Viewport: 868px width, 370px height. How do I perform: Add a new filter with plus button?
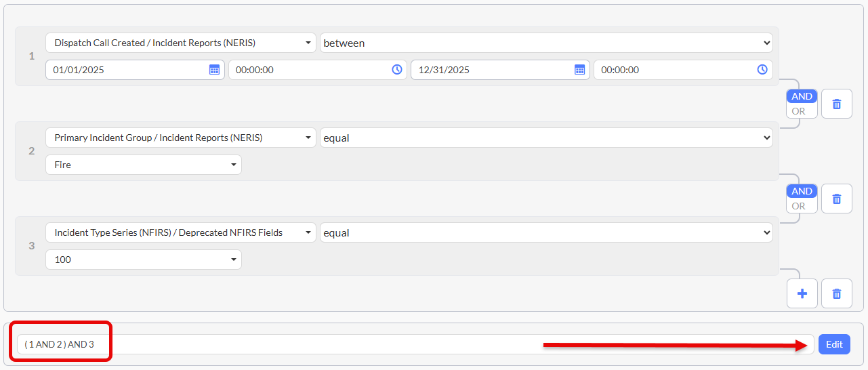tap(802, 293)
